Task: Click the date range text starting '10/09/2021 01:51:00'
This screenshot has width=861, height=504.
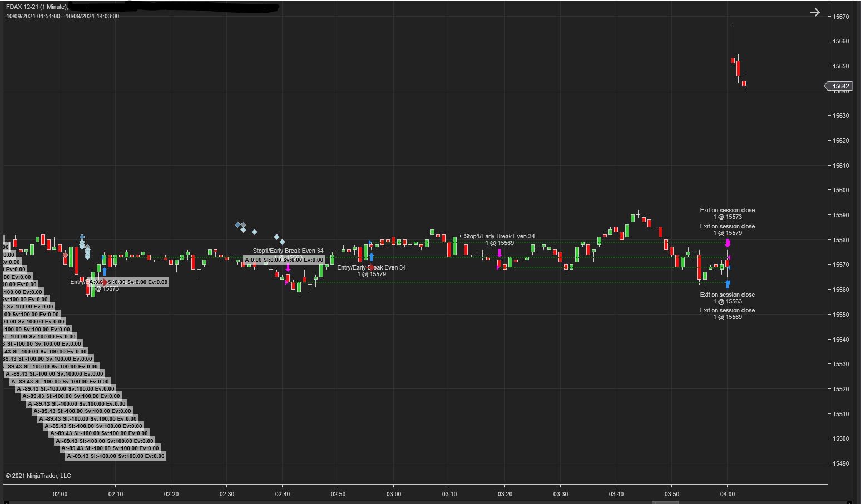Action: tap(62, 16)
